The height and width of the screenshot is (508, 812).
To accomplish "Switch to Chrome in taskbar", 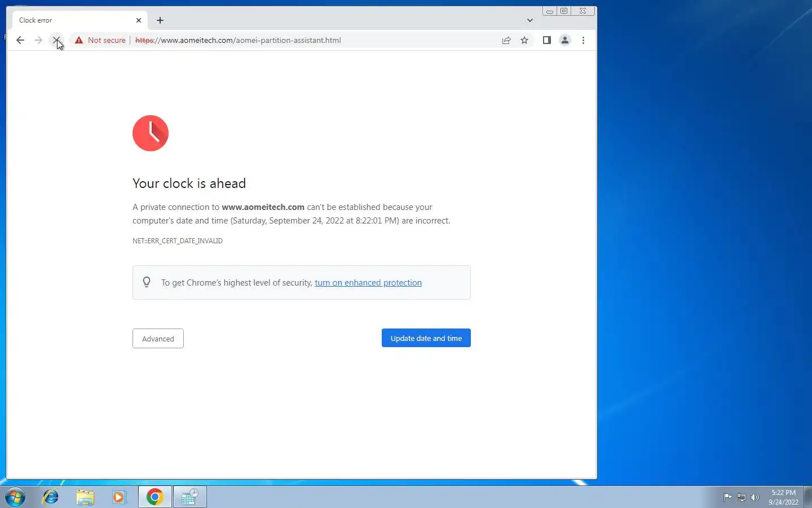I will tap(155, 497).
